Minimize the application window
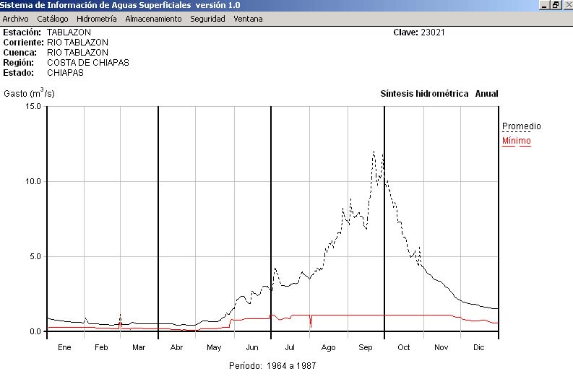The image size is (573, 392). [545, 5]
